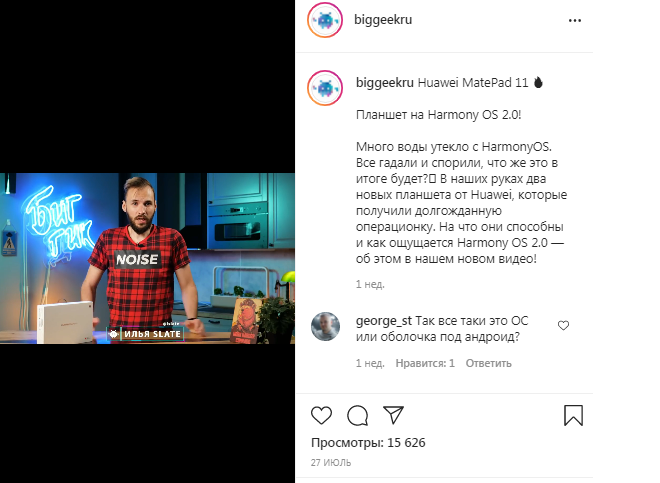
Task: View george_st's profile picture
Action: click(x=325, y=326)
